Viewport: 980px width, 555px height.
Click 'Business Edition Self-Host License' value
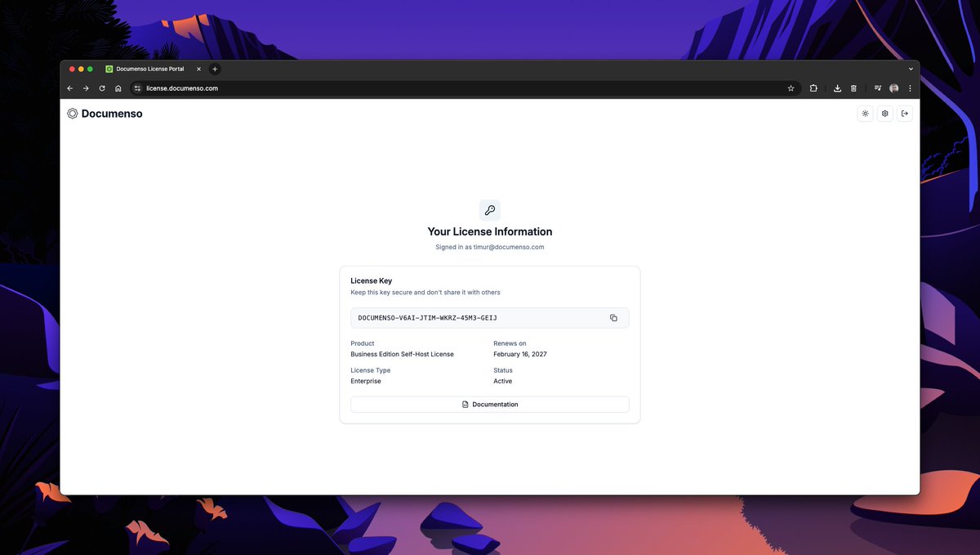pos(402,355)
